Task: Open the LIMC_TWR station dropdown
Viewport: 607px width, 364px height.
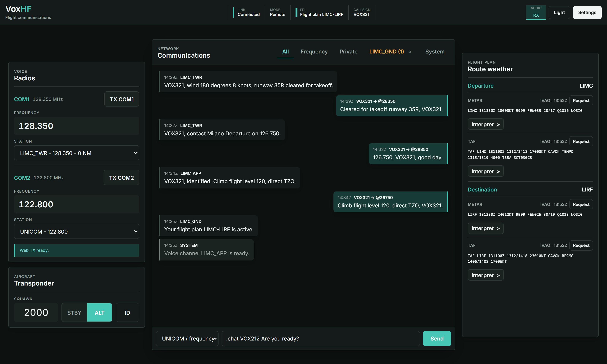Action: pyautogui.click(x=77, y=153)
